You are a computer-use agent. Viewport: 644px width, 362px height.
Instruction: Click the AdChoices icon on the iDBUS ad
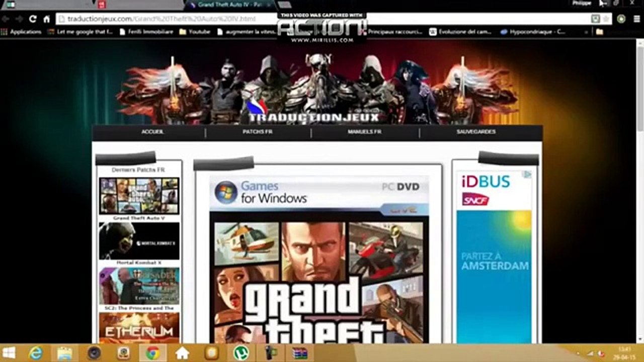pos(527,174)
